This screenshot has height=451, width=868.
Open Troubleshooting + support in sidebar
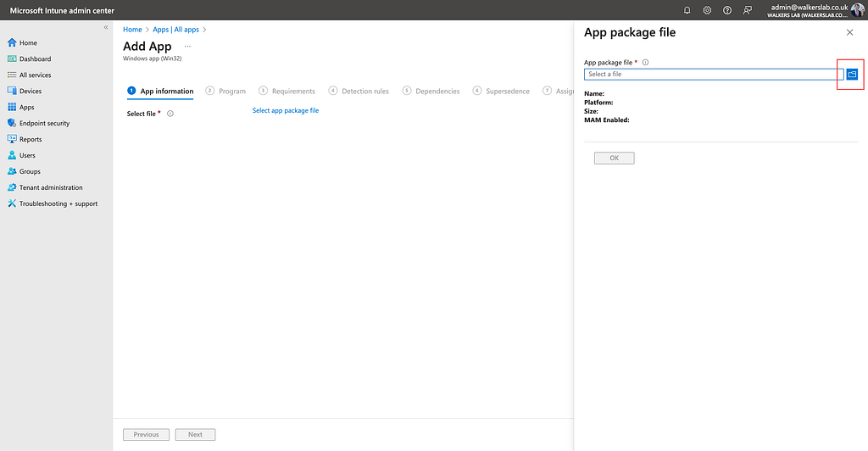(x=58, y=204)
